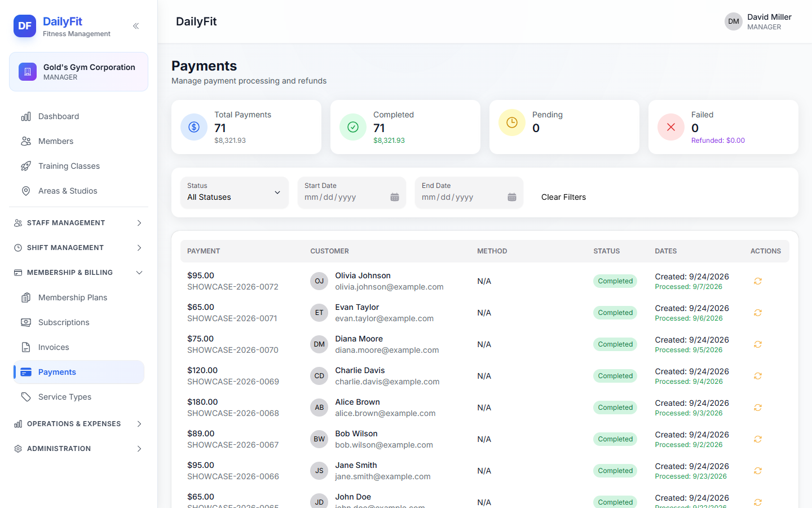Expand the Administration section
Image resolution: width=812 pixels, height=508 pixels.
(78, 449)
